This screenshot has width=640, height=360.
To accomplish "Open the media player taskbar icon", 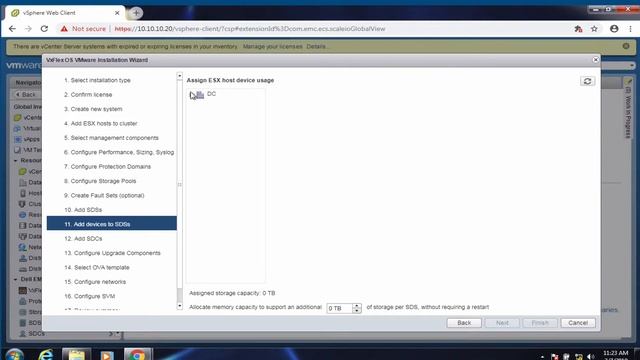I will point(107,355).
